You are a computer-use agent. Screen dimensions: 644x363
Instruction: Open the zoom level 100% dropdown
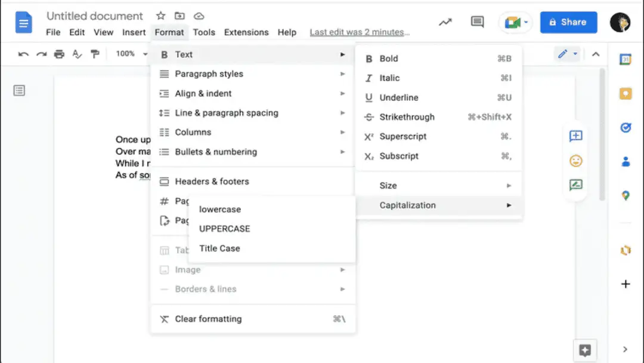click(x=131, y=54)
